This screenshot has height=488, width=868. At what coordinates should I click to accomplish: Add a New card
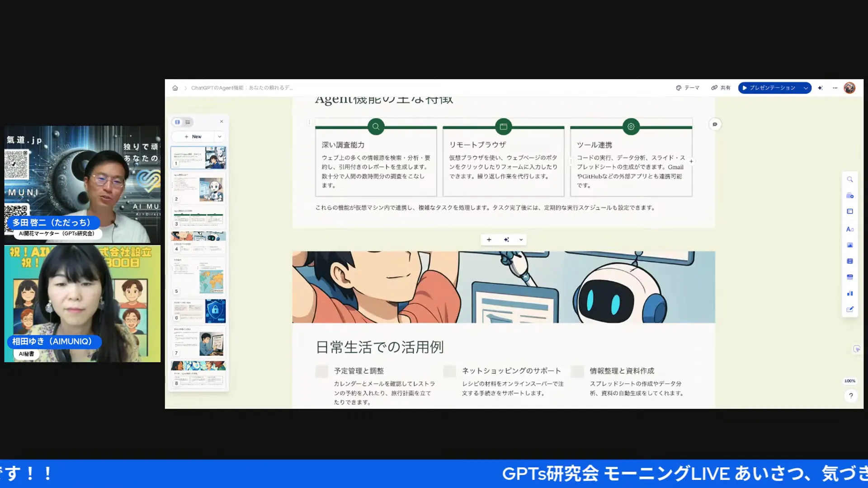tap(193, 136)
